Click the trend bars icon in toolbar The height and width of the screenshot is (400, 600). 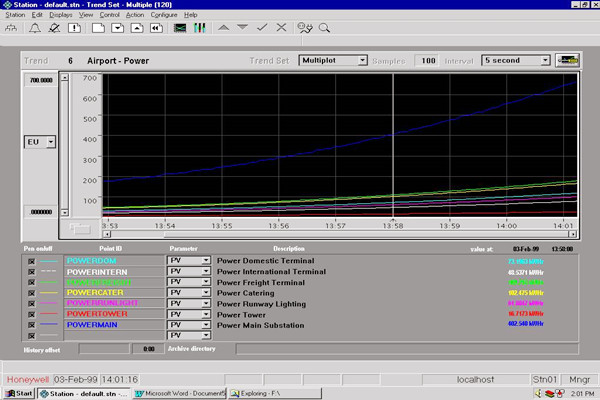point(198,28)
